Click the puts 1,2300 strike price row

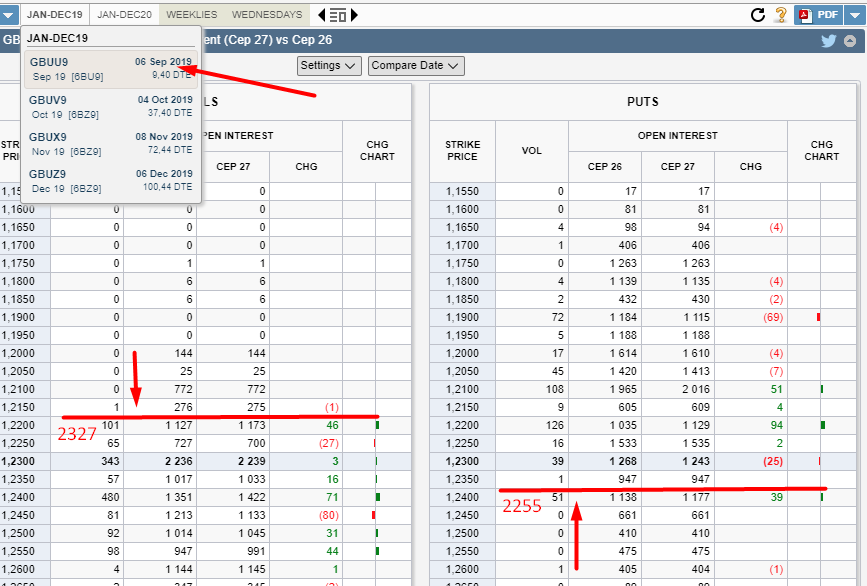(462, 461)
